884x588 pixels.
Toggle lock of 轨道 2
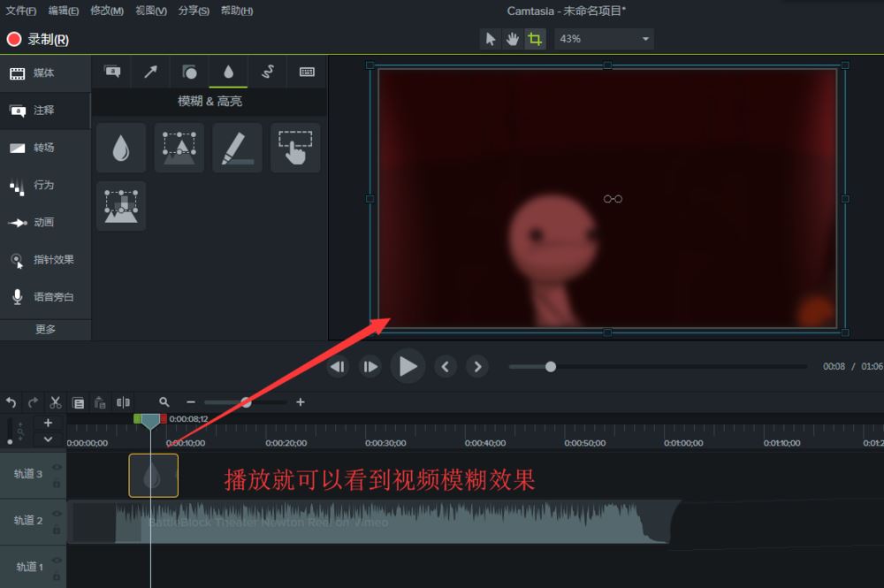click(x=57, y=530)
